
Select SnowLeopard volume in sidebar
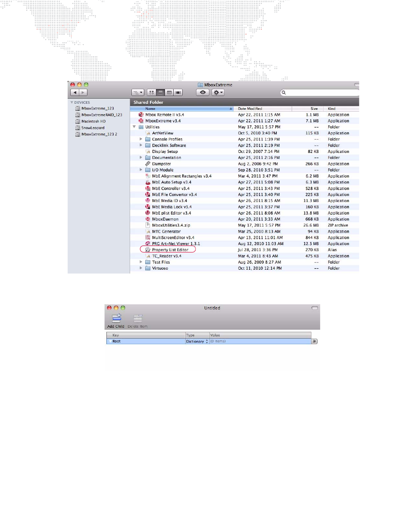[x=90, y=128]
